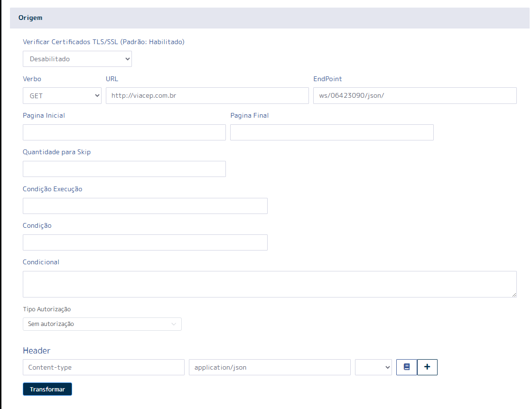Focus the URL field with viacep.com.br

point(207,96)
